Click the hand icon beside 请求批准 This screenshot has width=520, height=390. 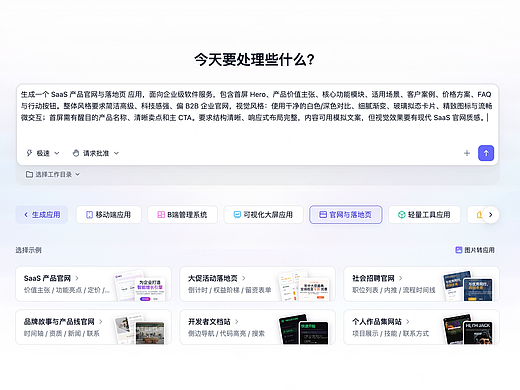(76, 153)
